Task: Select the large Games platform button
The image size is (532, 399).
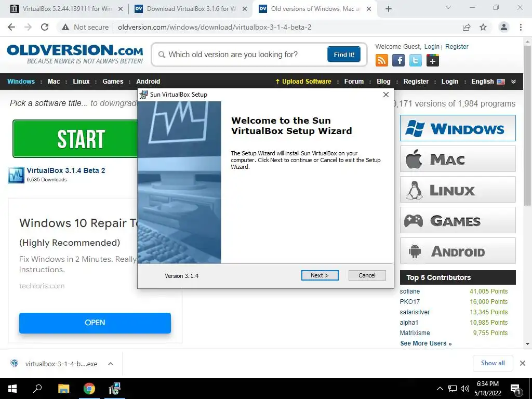Action: pyautogui.click(x=458, y=220)
